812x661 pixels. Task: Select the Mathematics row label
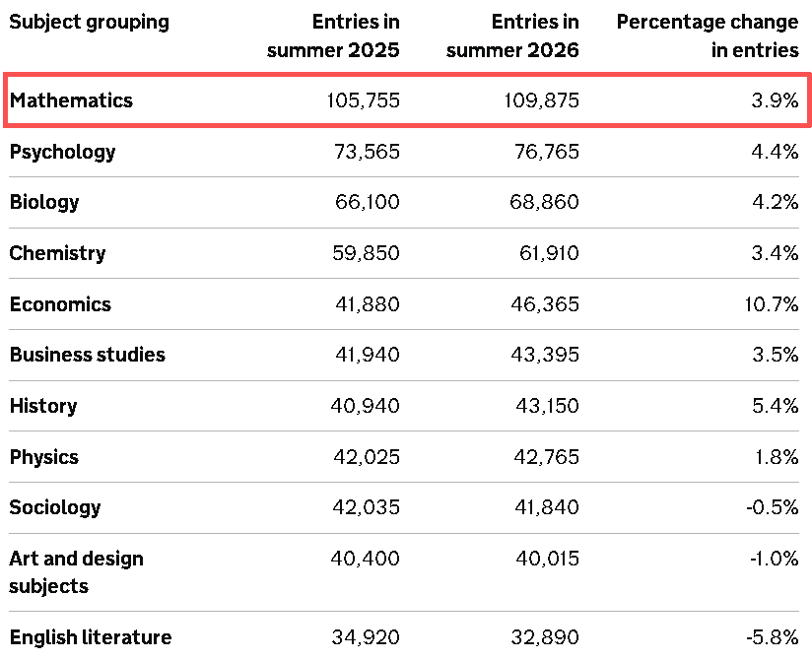(x=72, y=100)
